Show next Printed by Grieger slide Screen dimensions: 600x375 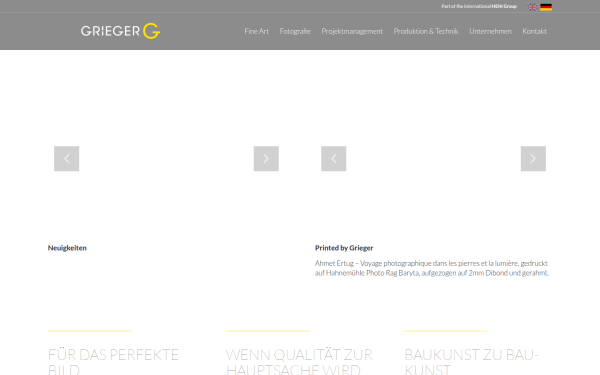(x=533, y=158)
